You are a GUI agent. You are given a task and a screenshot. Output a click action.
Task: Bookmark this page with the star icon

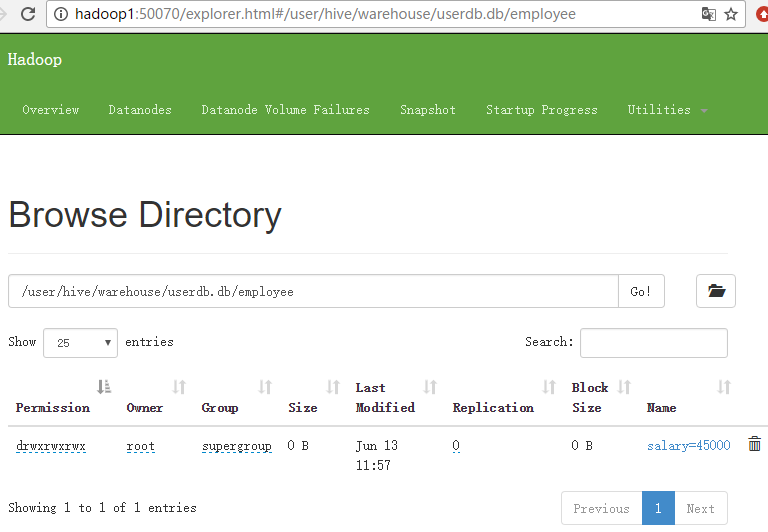pyautogui.click(x=731, y=14)
